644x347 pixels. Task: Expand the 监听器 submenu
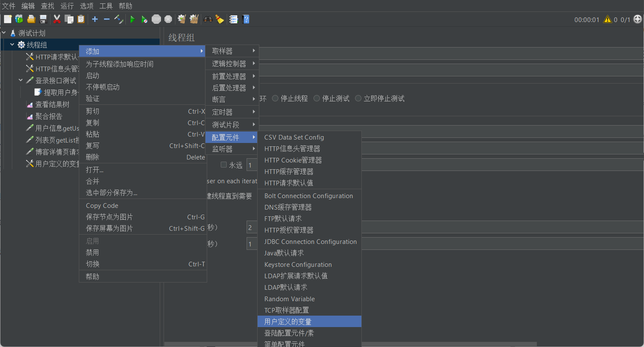pyautogui.click(x=232, y=149)
